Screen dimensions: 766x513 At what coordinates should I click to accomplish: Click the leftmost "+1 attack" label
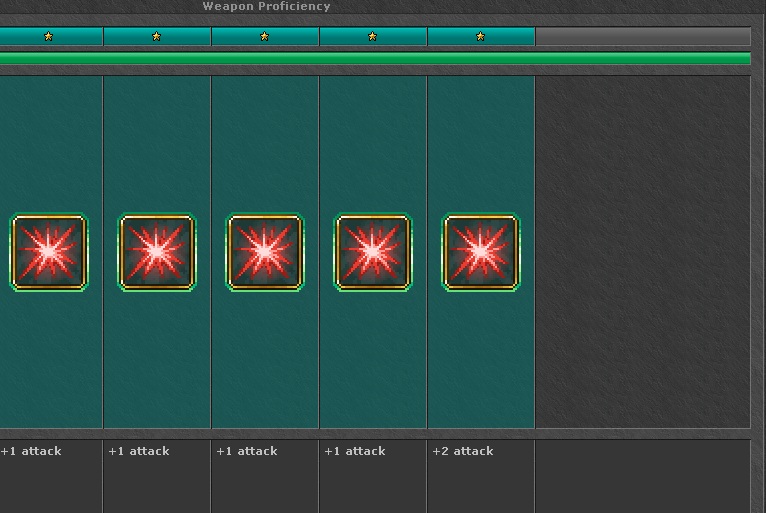point(31,451)
